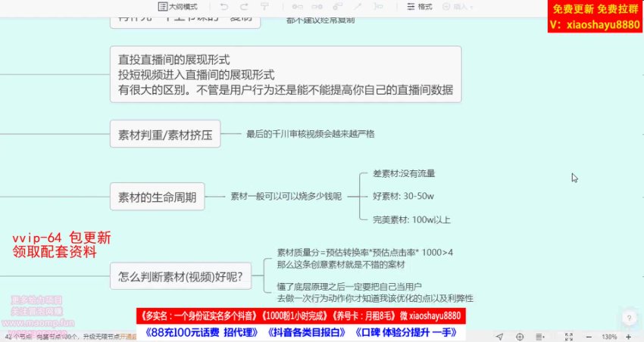Select the 完美素材: 100w以上 child node
Viewport: 644px width, 342px height.
[411, 220]
